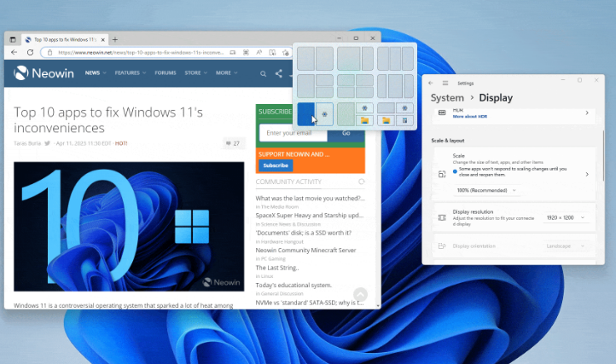Click System breadcrumb in Settings
The image size is (616, 364).
click(x=447, y=98)
